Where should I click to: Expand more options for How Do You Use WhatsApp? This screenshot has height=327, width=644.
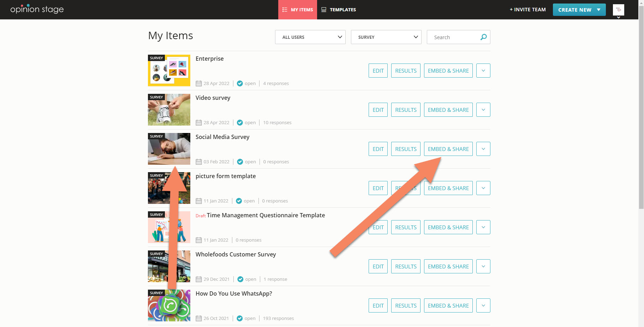click(x=483, y=305)
